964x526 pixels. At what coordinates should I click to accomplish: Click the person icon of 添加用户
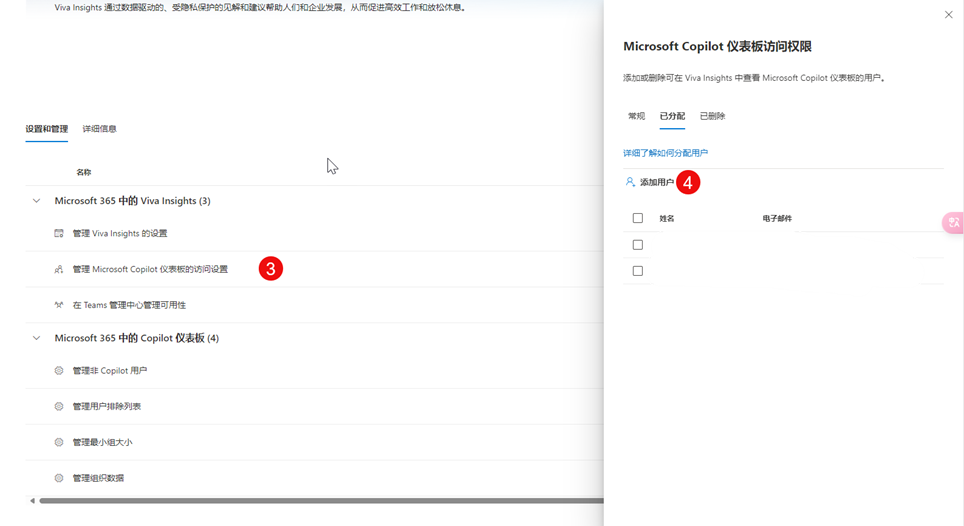(630, 182)
